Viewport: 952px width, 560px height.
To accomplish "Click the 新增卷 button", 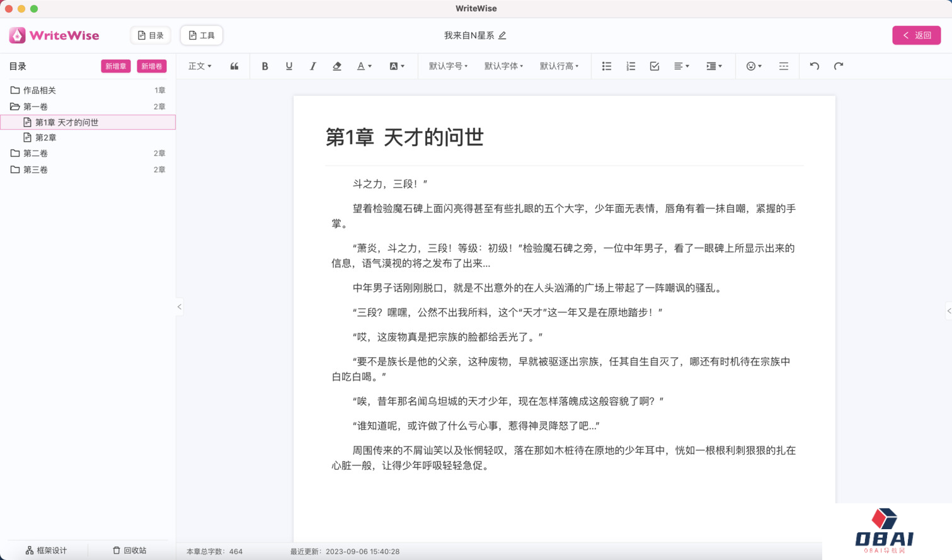I will 152,66.
